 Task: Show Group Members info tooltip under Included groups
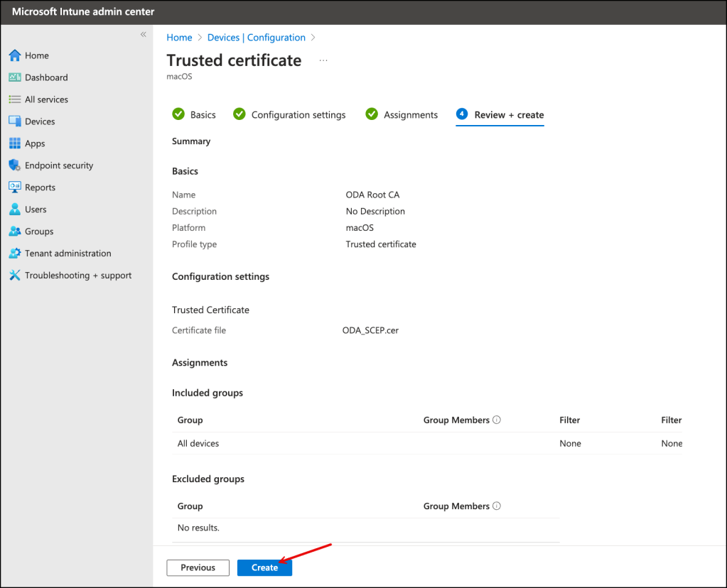pos(497,420)
